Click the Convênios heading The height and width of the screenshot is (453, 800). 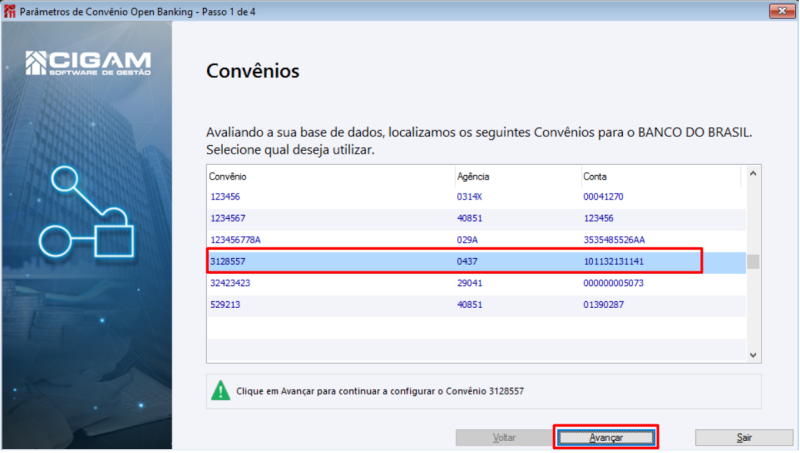click(x=253, y=71)
